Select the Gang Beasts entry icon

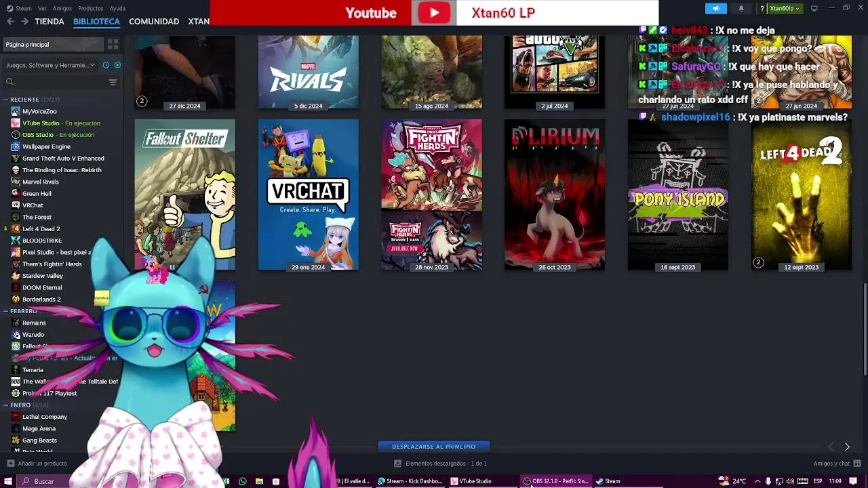pyautogui.click(x=16, y=441)
